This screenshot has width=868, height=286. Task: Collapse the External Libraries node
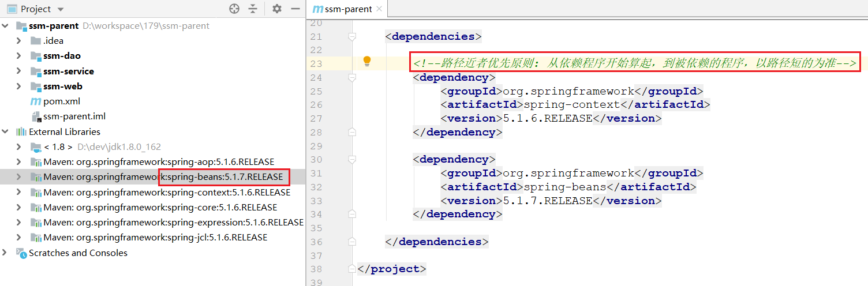pos(5,132)
